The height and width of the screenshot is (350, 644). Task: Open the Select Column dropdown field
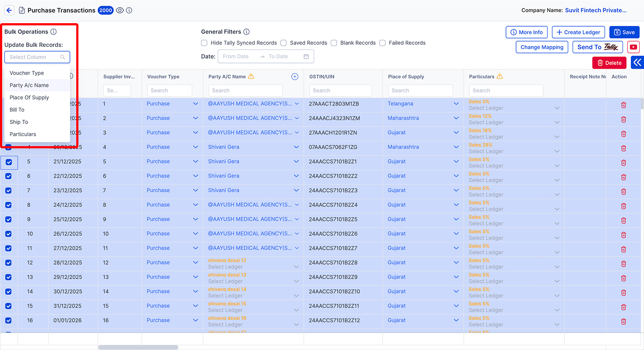point(37,57)
